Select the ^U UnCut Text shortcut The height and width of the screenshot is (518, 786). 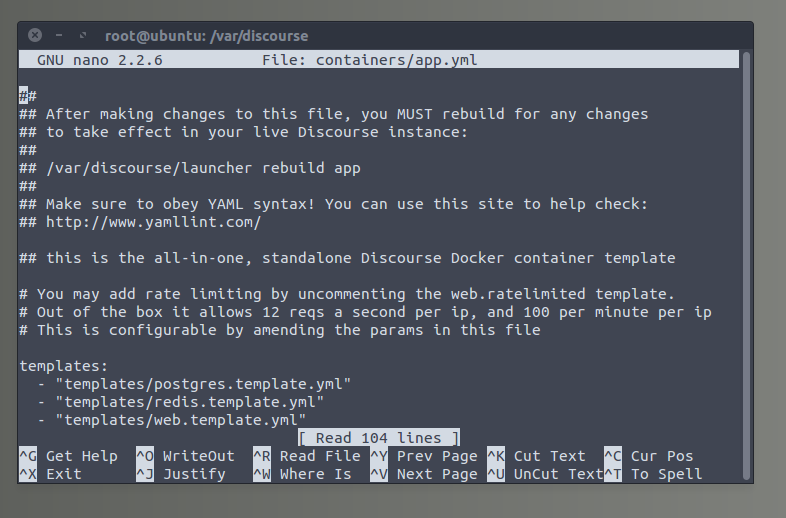pos(545,474)
